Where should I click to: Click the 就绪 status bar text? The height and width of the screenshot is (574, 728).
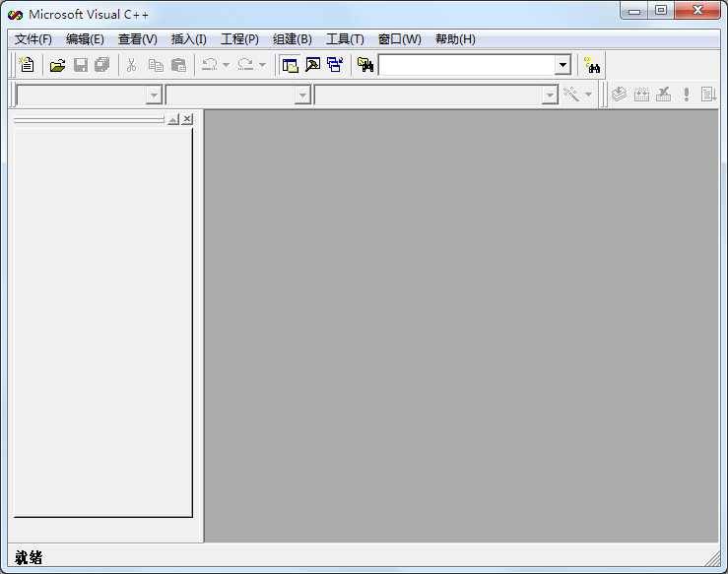(x=29, y=558)
